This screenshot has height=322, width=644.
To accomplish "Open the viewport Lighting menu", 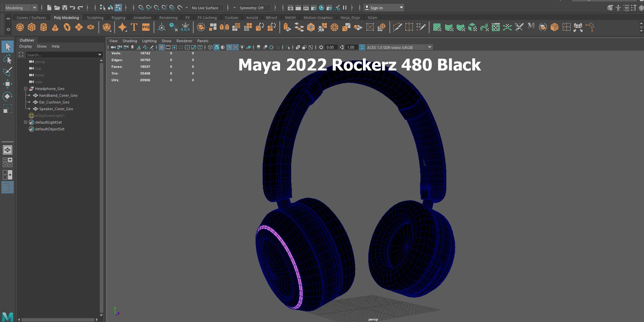I will point(149,41).
